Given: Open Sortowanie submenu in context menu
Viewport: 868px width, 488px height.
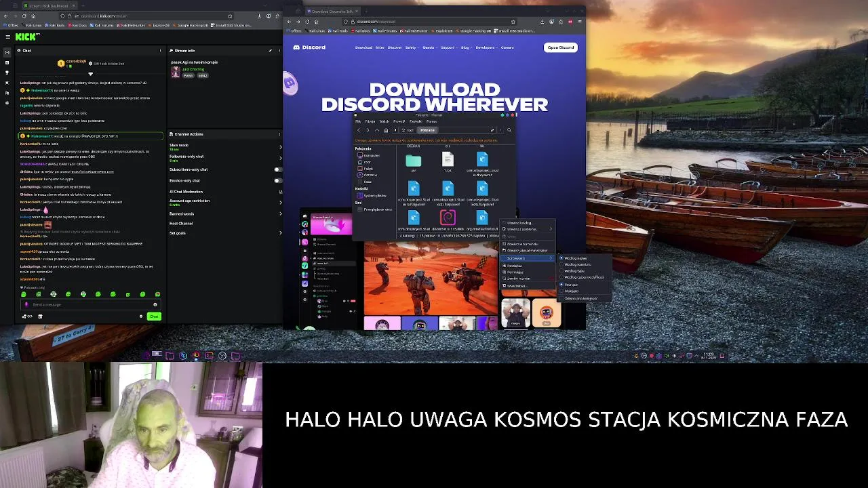Looking at the screenshot, I should (528, 258).
